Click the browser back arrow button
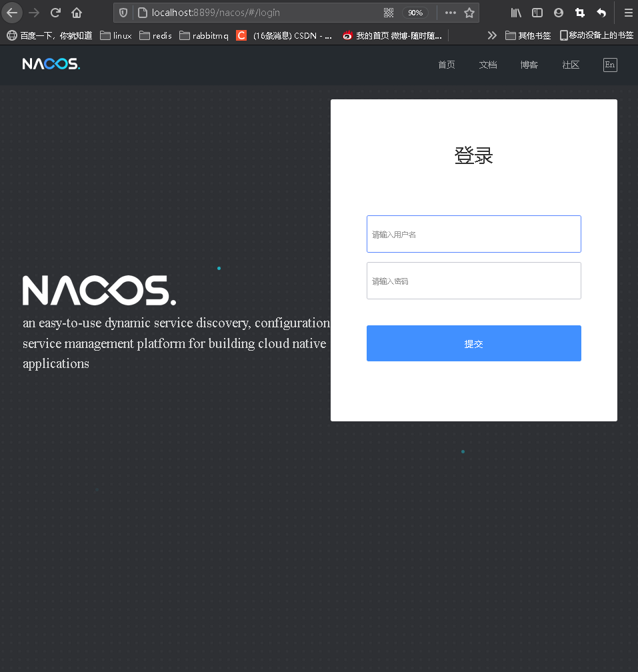638x672 pixels. [12, 13]
